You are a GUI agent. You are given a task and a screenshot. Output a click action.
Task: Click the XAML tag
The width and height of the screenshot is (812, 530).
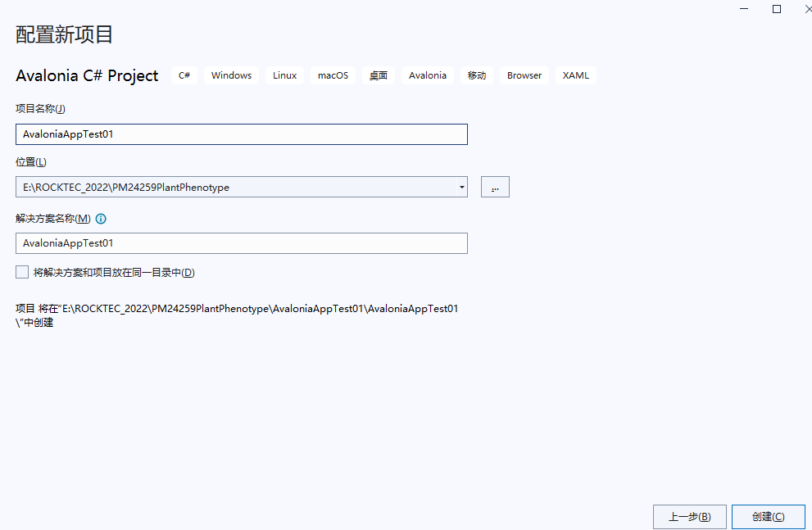pyautogui.click(x=576, y=75)
